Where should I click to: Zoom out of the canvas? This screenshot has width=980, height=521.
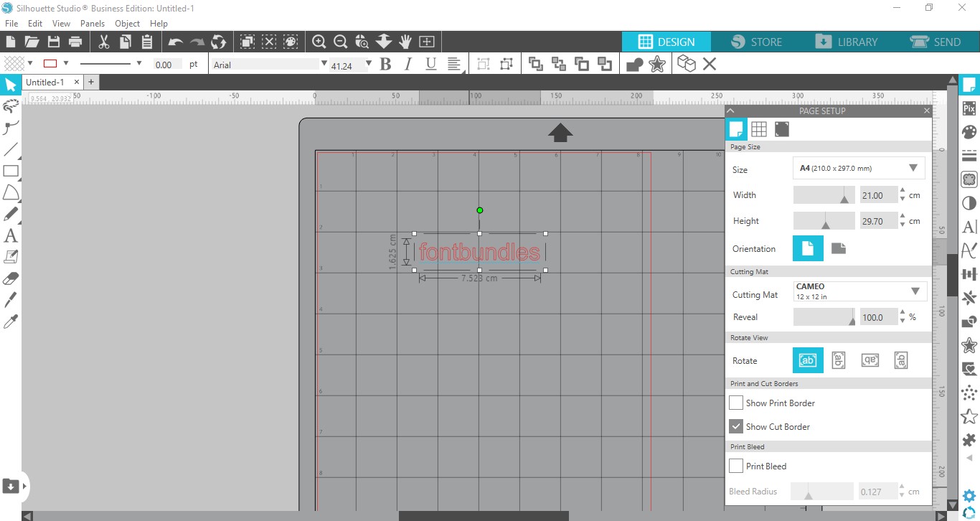tap(341, 42)
